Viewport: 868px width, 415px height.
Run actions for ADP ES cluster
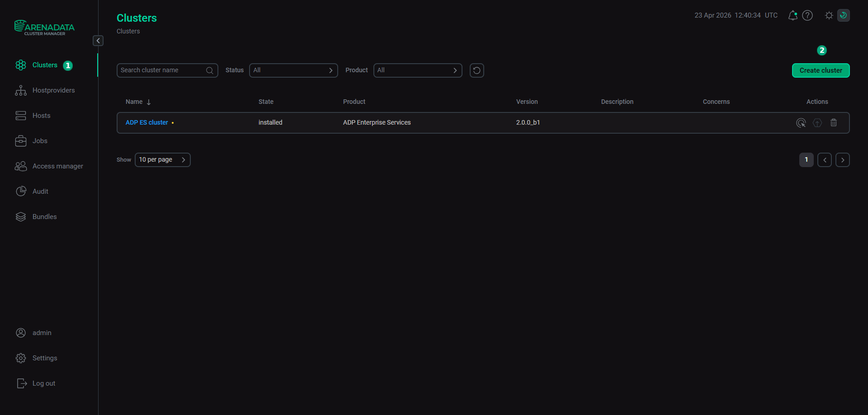(801, 123)
